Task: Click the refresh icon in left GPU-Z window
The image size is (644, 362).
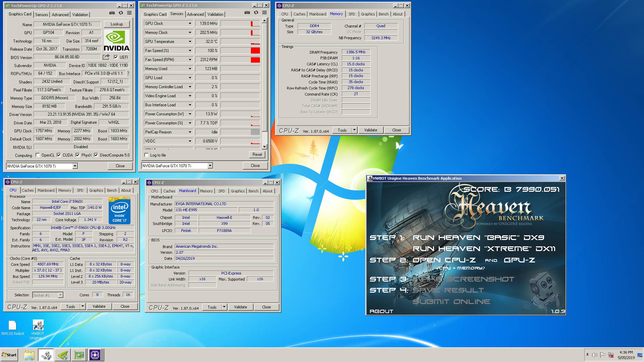Action: (x=121, y=13)
